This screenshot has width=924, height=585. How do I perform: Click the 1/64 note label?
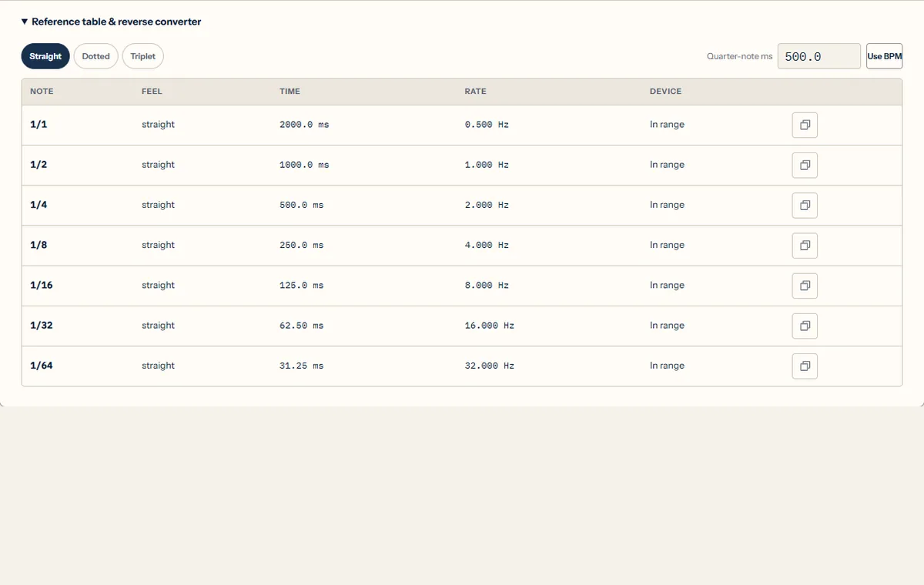point(42,366)
